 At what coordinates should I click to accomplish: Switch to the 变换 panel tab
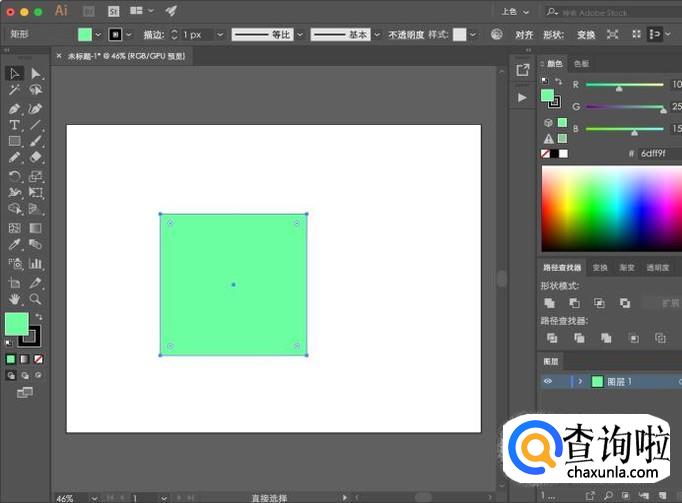pos(600,268)
